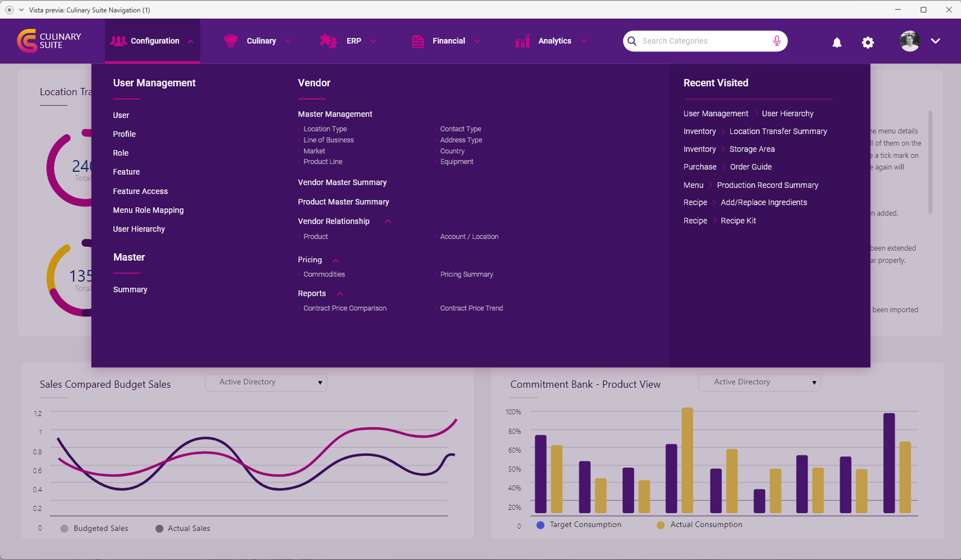Open Summary under Master
961x560 pixels.
pos(130,290)
